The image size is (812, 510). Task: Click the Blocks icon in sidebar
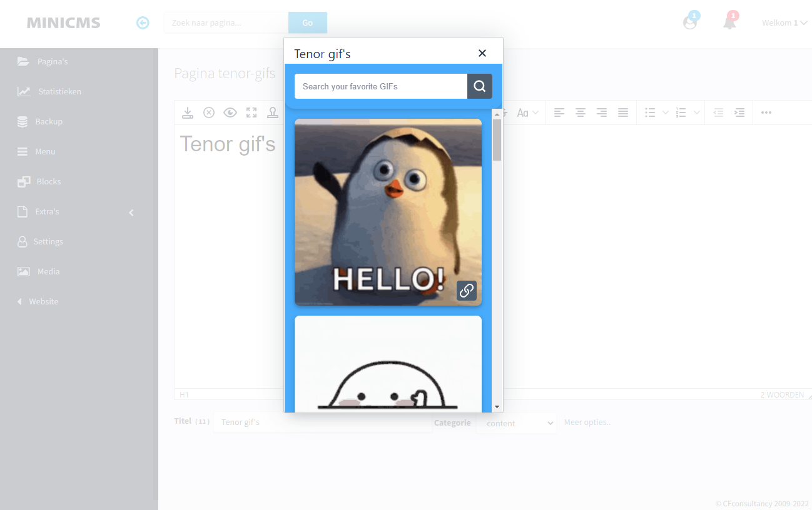click(x=24, y=181)
